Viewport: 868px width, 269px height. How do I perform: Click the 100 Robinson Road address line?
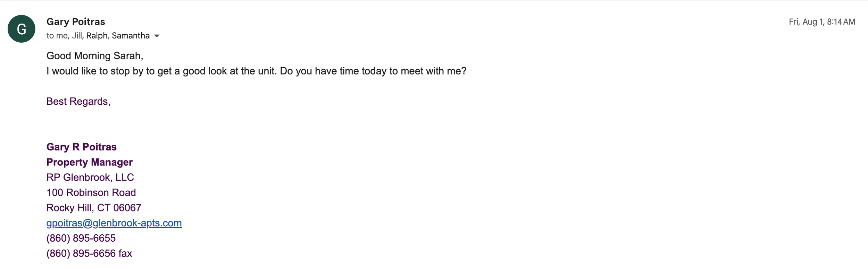click(91, 192)
